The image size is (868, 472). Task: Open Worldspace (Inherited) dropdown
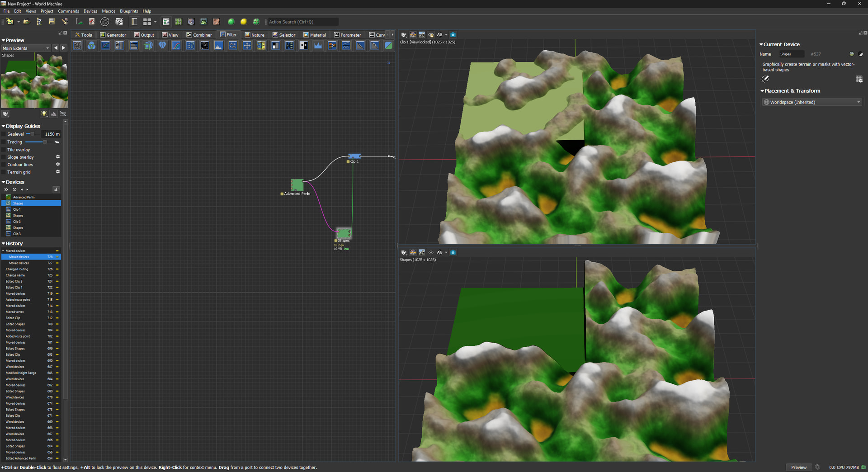[x=812, y=102]
